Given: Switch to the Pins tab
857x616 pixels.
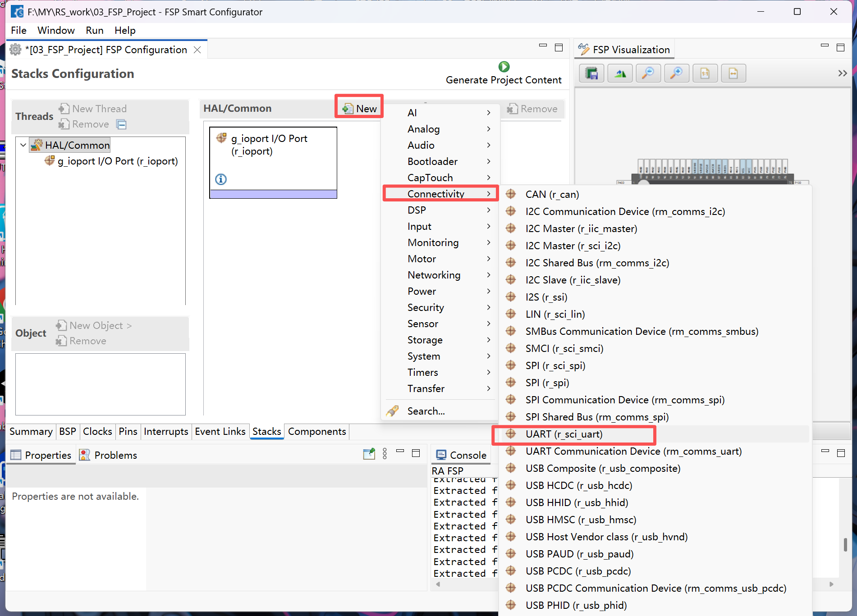Looking at the screenshot, I should point(128,432).
